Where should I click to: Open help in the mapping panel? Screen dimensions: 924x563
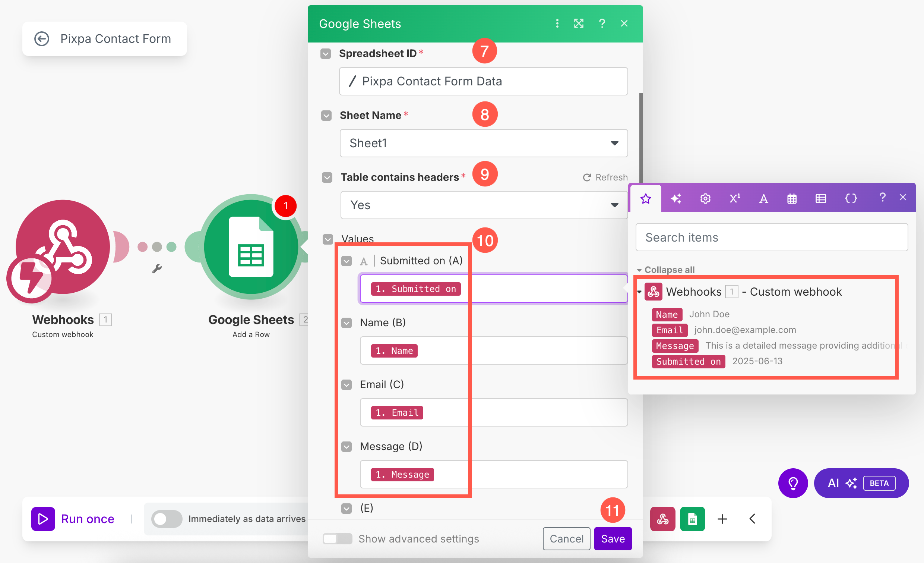point(882,197)
